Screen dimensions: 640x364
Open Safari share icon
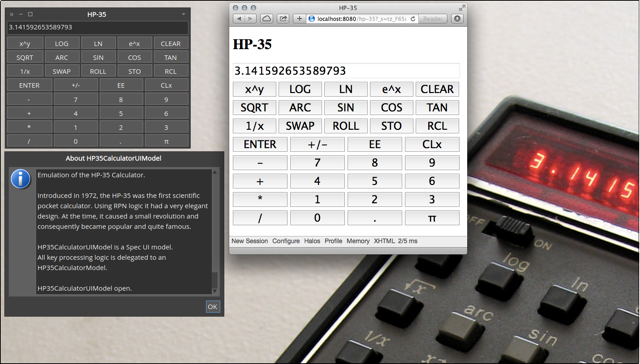(283, 19)
